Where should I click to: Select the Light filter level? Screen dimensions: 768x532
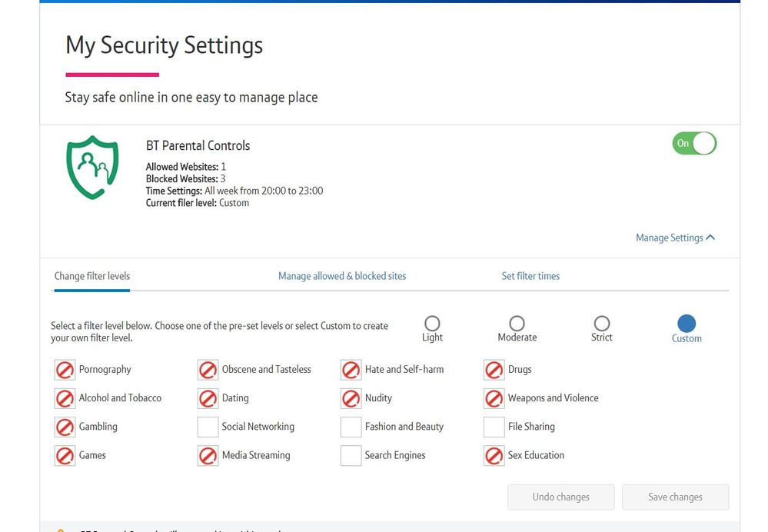pyautogui.click(x=432, y=324)
